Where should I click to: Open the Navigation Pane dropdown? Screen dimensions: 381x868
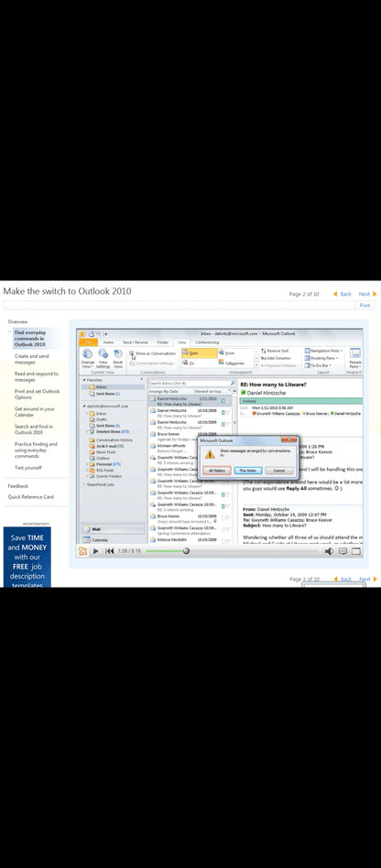tap(324, 351)
